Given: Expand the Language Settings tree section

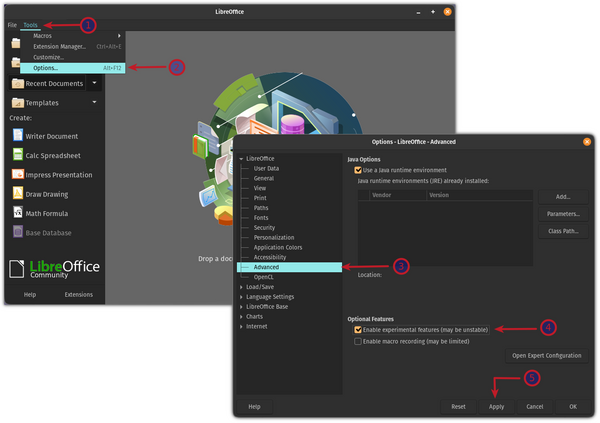Looking at the screenshot, I should coord(241,297).
